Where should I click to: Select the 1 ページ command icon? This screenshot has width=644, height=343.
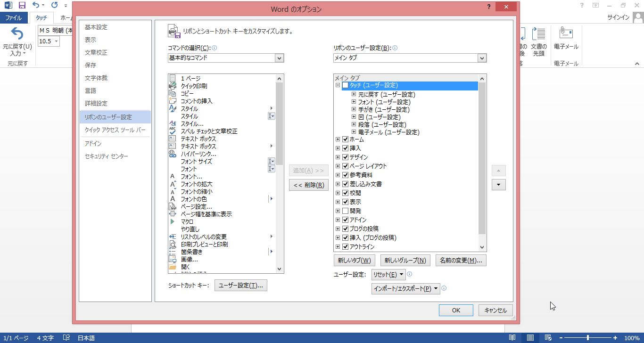[172, 78]
